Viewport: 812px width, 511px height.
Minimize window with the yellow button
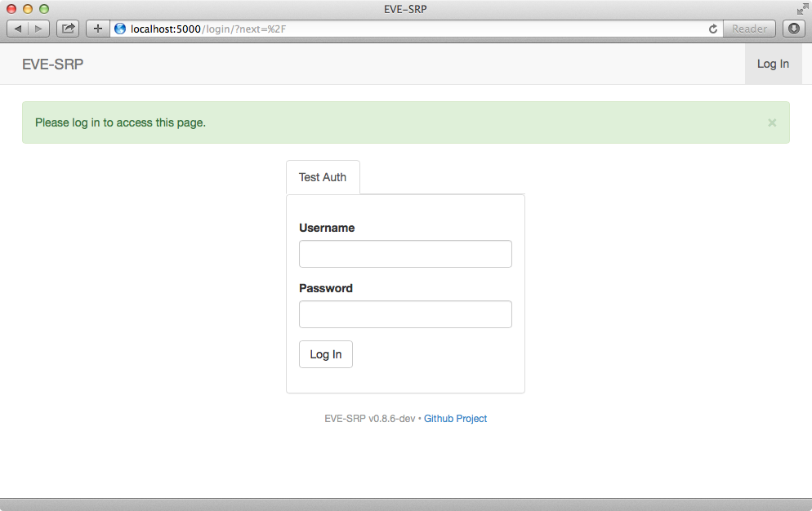click(28, 9)
